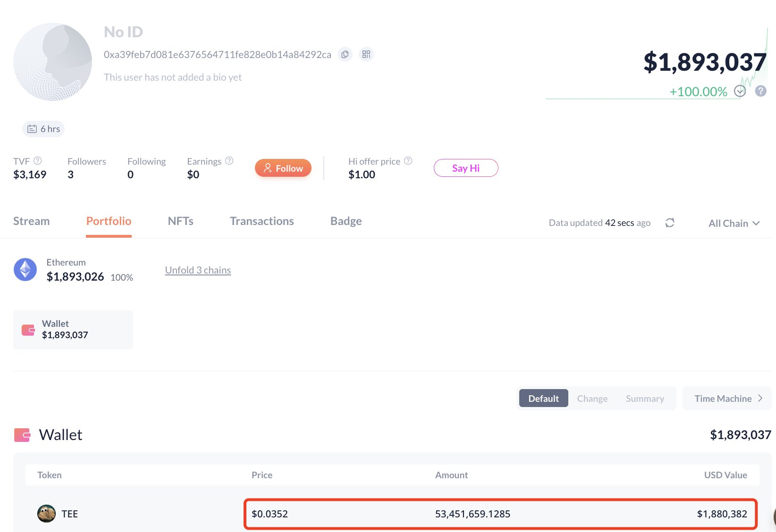
Task: Open the All Chain dropdown
Action: tap(734, 223)
